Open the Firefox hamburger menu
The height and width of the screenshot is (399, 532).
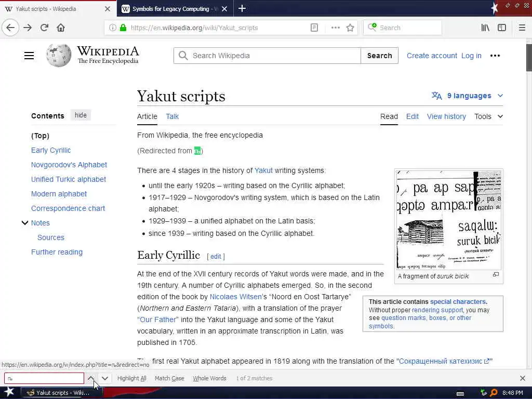point(522,28)
